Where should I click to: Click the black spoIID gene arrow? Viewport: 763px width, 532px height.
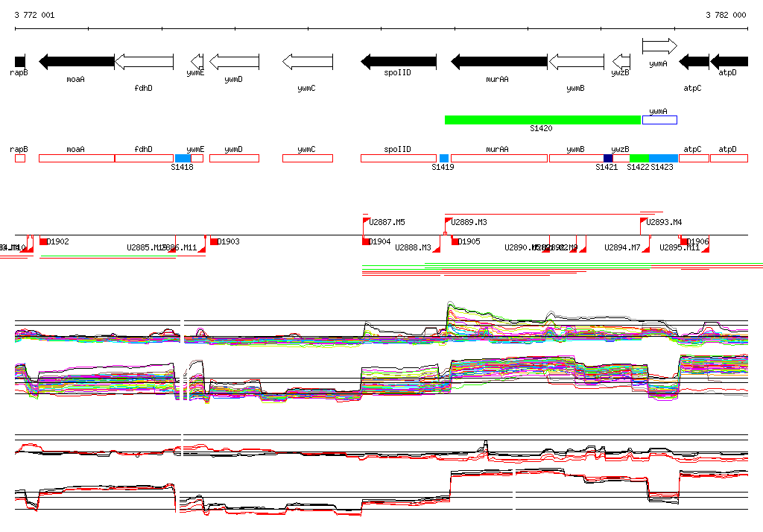(399, 62)
